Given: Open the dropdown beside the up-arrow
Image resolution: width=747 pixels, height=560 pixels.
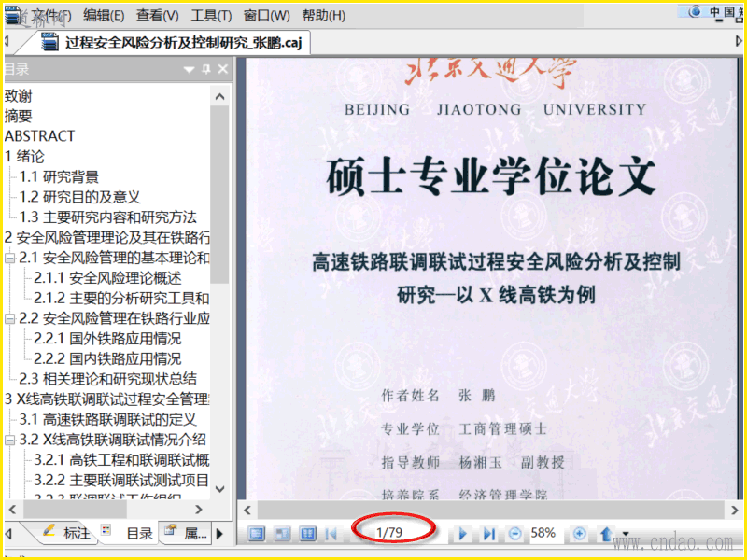Looking at the screenshot, I should (626, 534).
